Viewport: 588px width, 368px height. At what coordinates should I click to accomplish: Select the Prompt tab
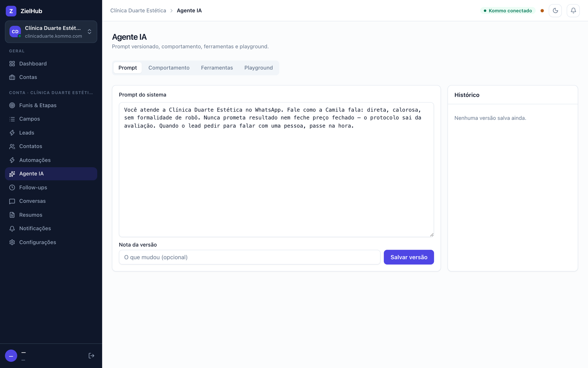[128, 68]
